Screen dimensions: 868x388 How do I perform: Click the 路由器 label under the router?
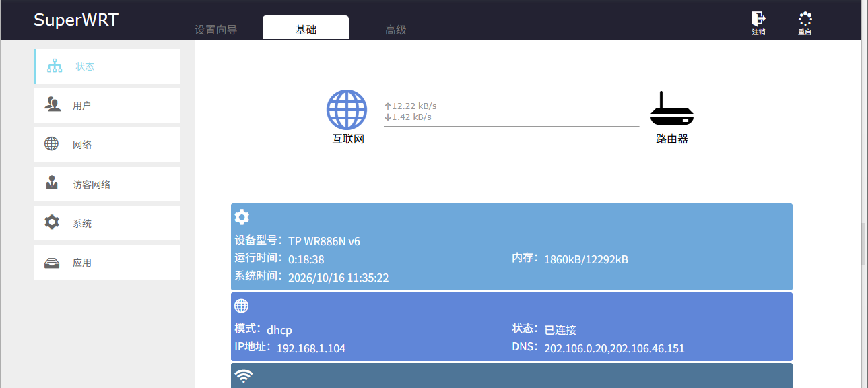click(672, 139)
